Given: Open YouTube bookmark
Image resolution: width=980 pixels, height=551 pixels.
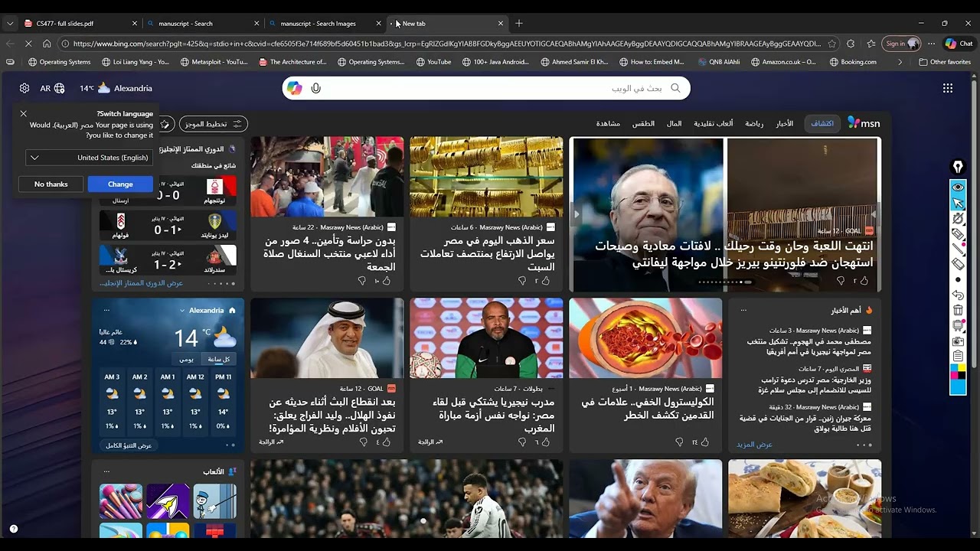Looking at the screenshot, I should [433, 62].
